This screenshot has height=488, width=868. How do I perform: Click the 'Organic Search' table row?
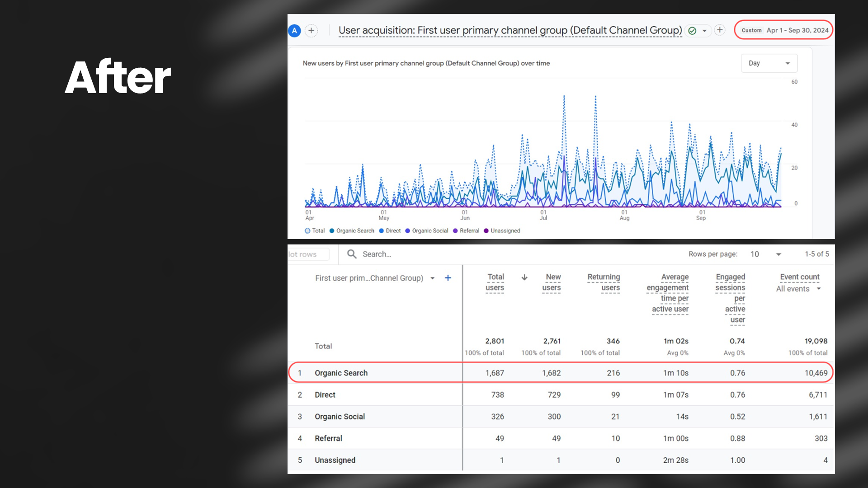point(341,373)
